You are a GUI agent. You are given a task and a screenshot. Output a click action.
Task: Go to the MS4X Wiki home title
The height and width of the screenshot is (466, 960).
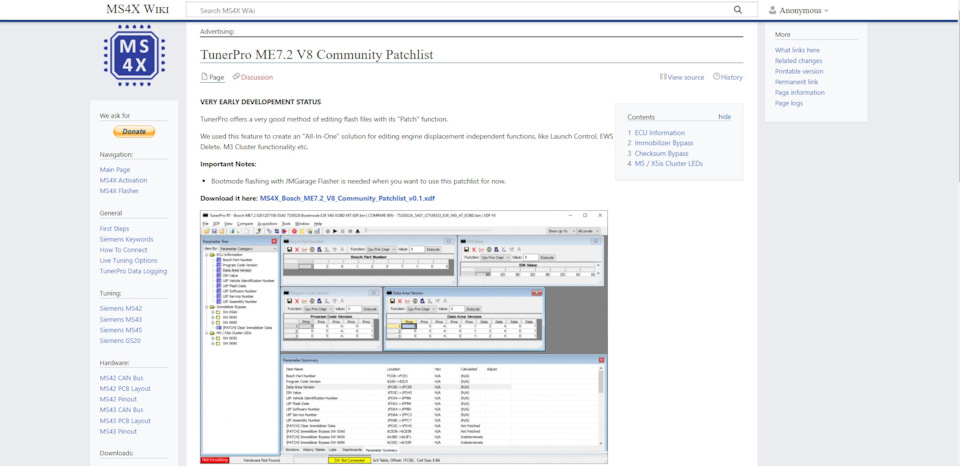(138, 9)
